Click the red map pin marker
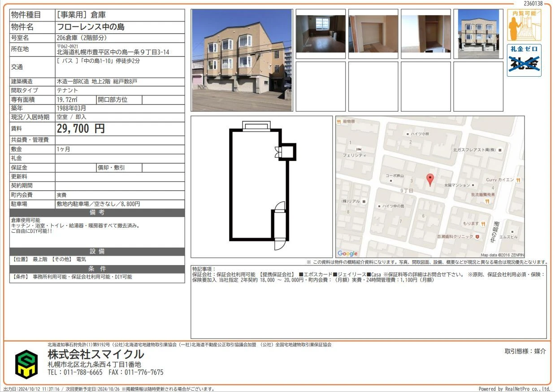 click(430, 180)
